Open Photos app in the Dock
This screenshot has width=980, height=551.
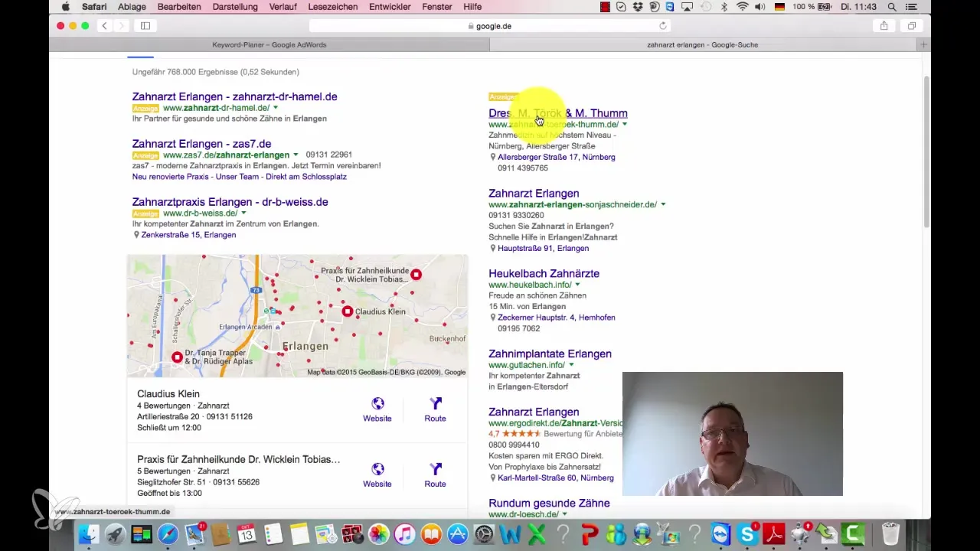point(378,533)
